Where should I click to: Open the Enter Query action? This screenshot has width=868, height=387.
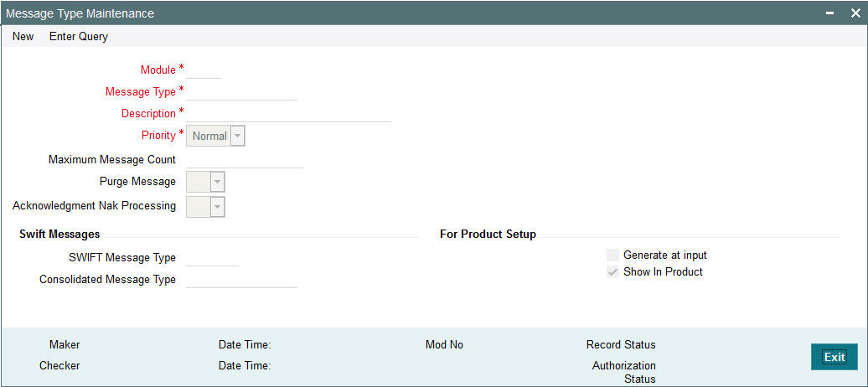79,37
